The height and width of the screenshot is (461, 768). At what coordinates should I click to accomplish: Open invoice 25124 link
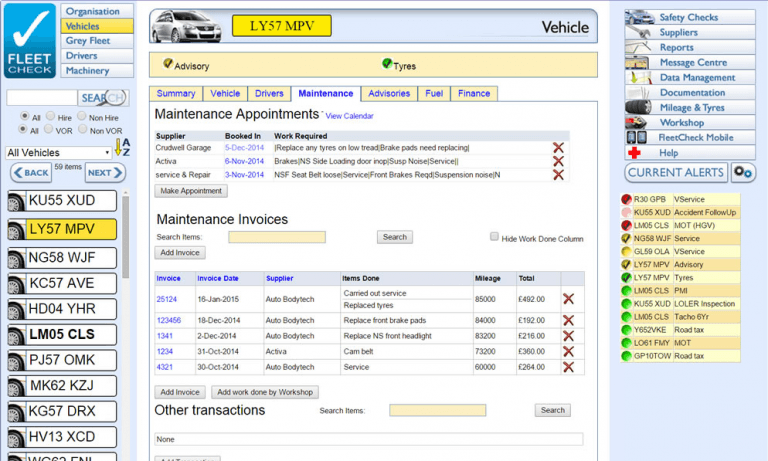coord(167,299)
